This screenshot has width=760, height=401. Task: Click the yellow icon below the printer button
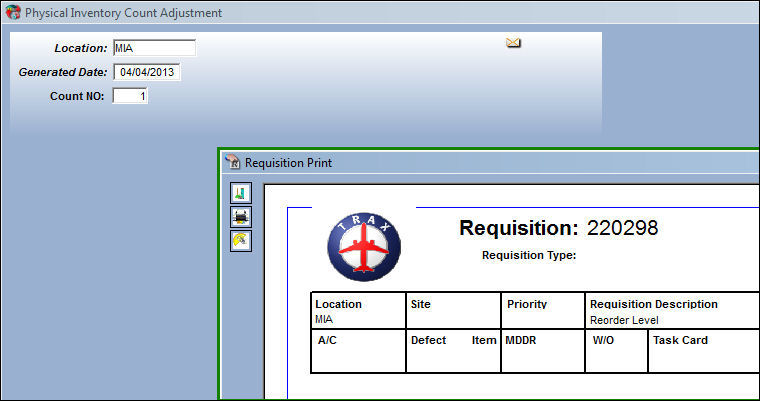tap(241, 241)
